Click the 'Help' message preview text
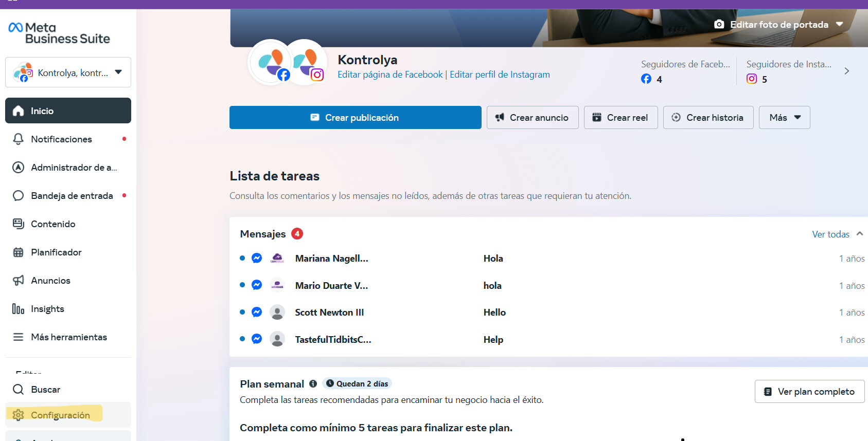 coord(493,340)
